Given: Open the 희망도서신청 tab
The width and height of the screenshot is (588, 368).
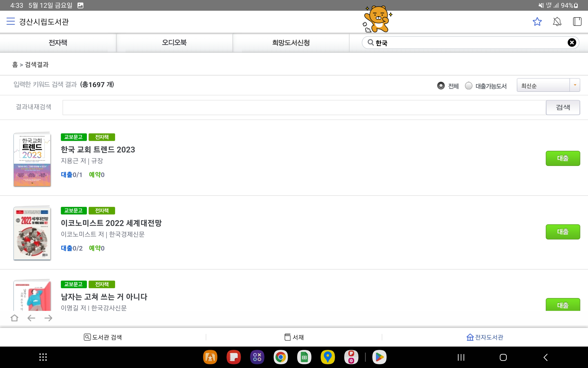Looking at the screenshot, I should [x=291, y=43].
